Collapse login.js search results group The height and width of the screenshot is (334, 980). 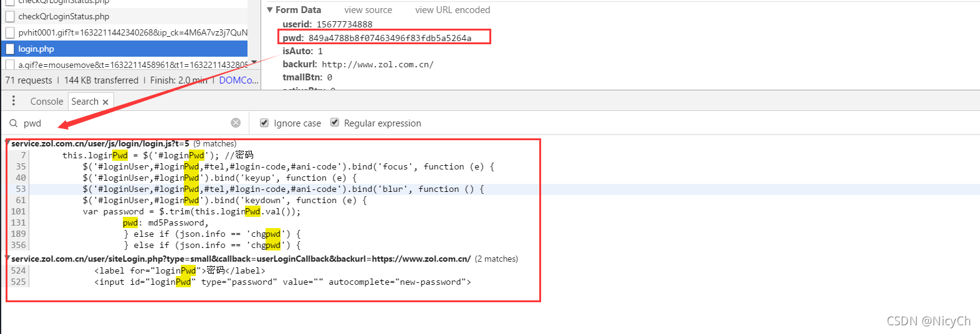7,143
